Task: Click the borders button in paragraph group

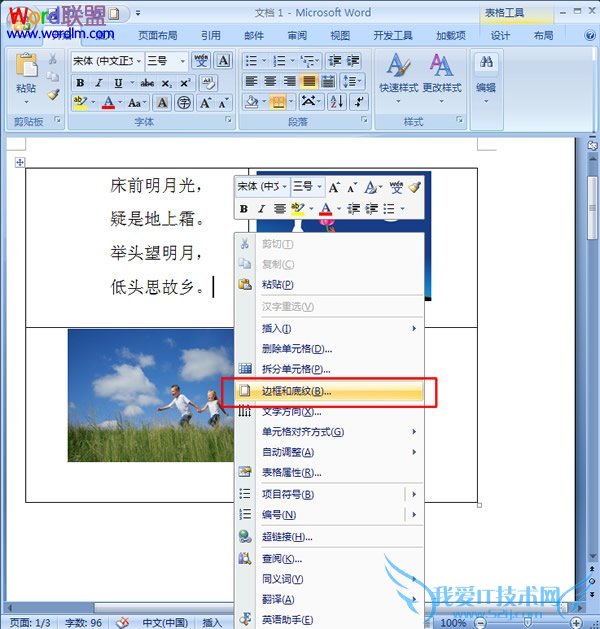Action: (x=278, y=102)
